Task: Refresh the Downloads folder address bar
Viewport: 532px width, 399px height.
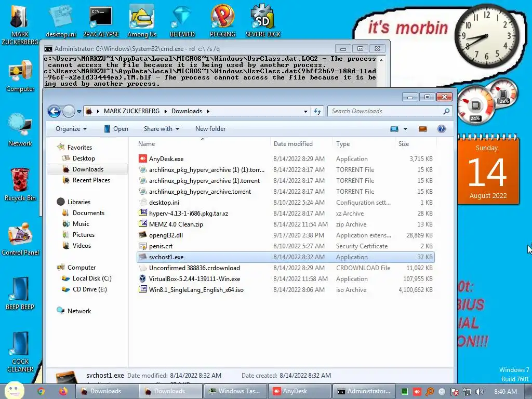Action: (x=317, y=111)
